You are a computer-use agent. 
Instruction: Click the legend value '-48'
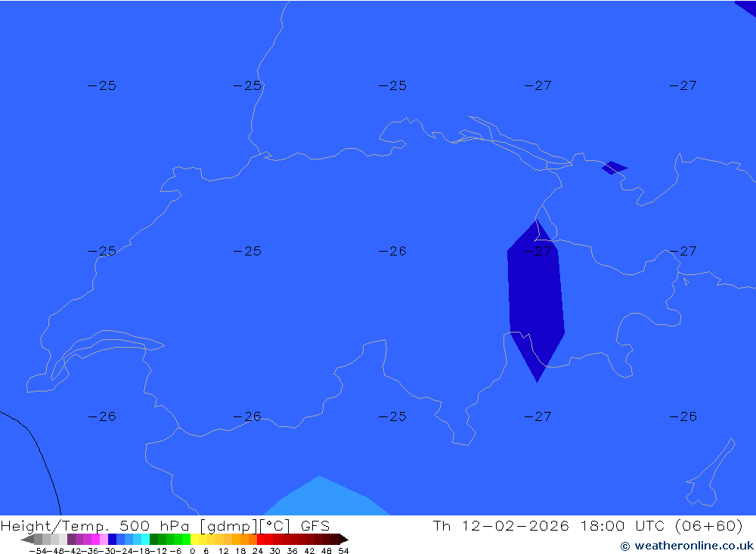pyautogui.click(x=56, y=551)
